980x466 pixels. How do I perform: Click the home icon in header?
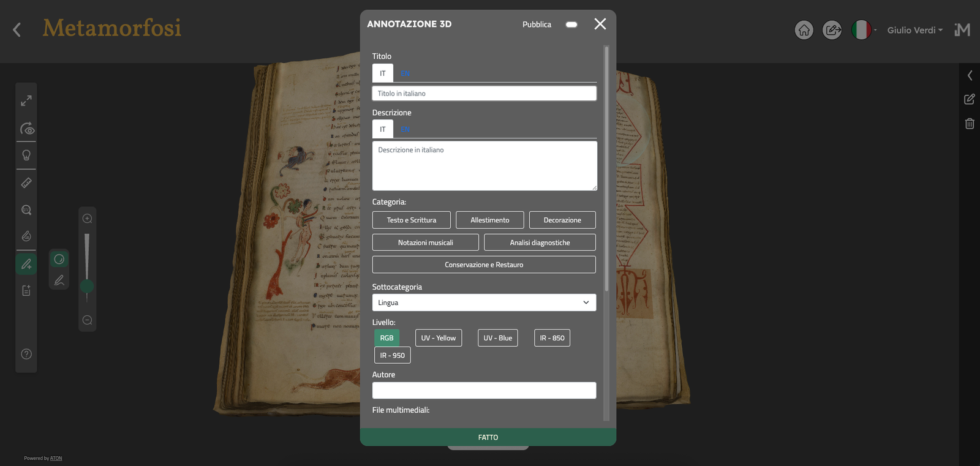804,30
